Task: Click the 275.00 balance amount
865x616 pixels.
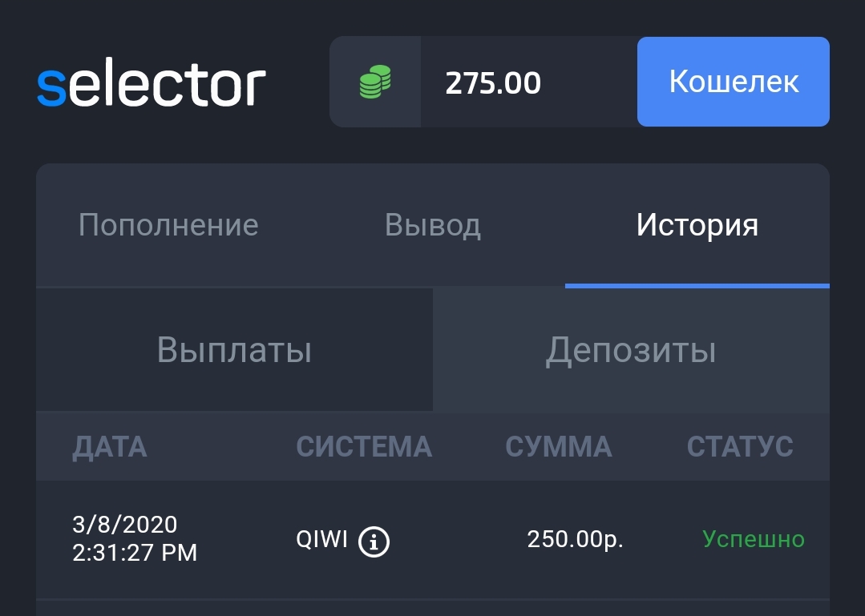Action: (x=493, y=83)
